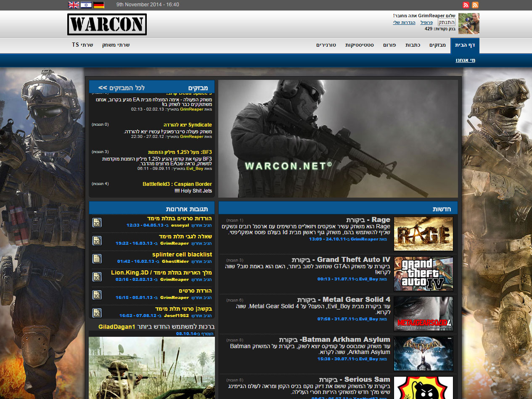Open thread בקשה| סרטי תלת מימד
This screenshot has width=532, height=399.
pyautogui.click(x=184, y=309)
